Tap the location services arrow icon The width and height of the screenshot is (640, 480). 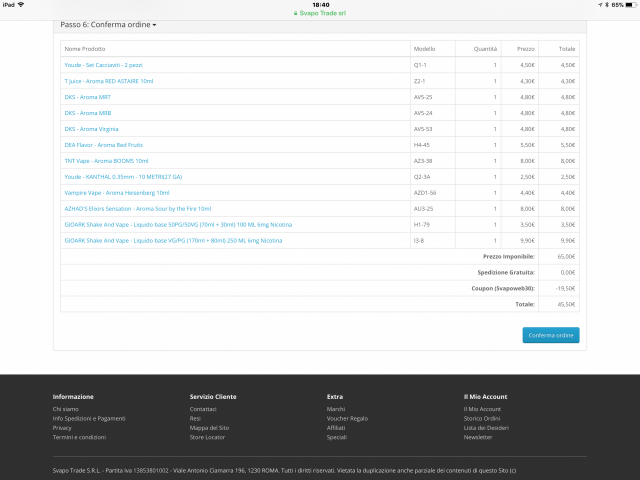coord(600,5)
